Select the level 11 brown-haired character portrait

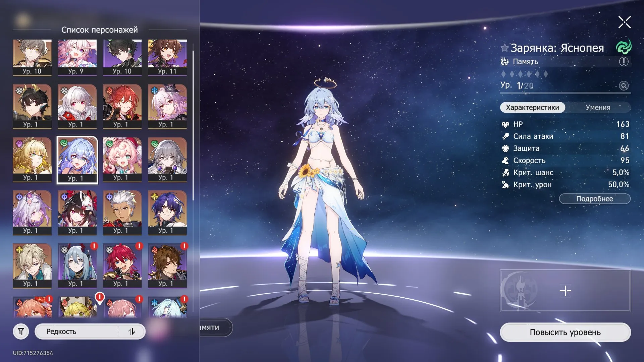point(167,57)
